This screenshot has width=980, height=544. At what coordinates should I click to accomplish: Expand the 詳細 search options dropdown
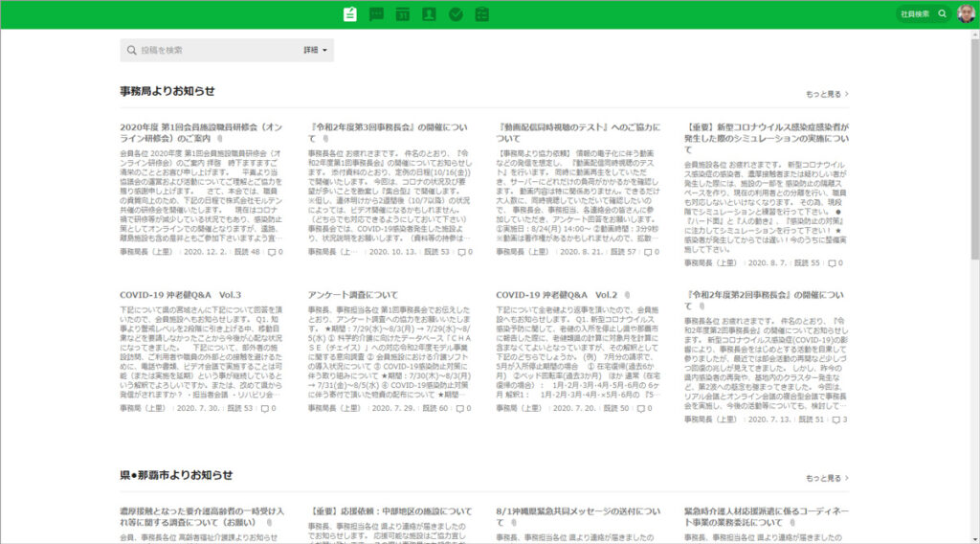[317, 50]
